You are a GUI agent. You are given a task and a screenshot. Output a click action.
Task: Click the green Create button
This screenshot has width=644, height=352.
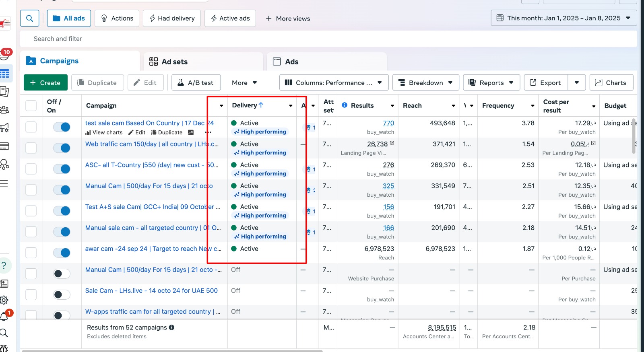click(x=45, y=82)
